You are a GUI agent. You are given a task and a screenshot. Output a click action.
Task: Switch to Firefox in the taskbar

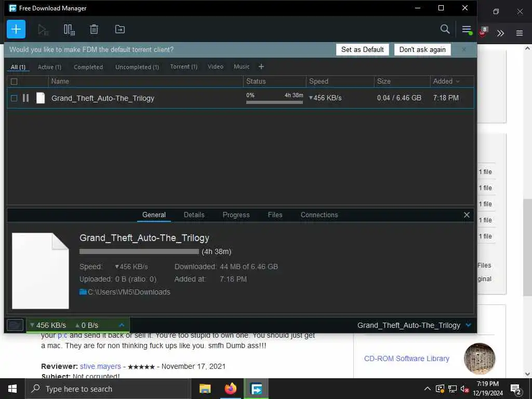coord(230,389)
